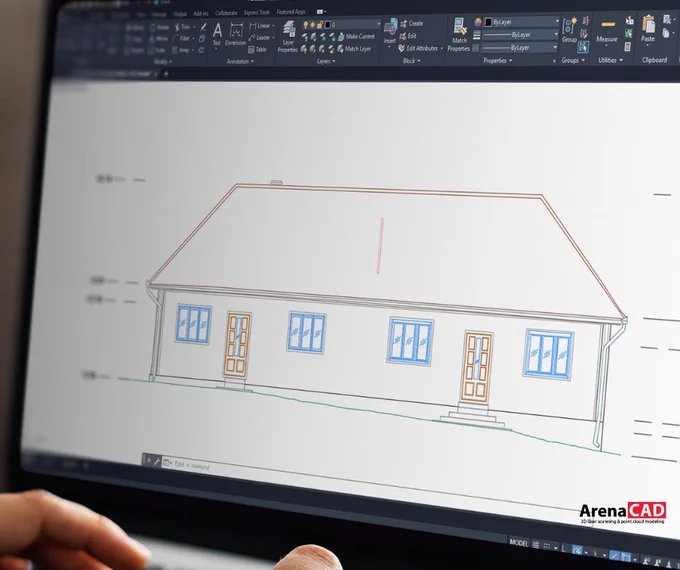This screenshot has height=570, width=680.
Task: Open the Express Tools ribbon tab
Action: [x=257, y=13]
